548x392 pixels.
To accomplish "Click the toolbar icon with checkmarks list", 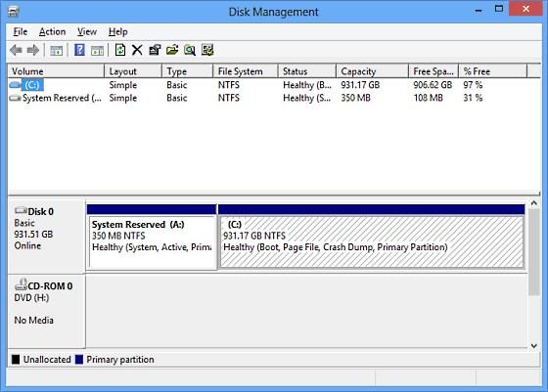I will pos(207,50).
